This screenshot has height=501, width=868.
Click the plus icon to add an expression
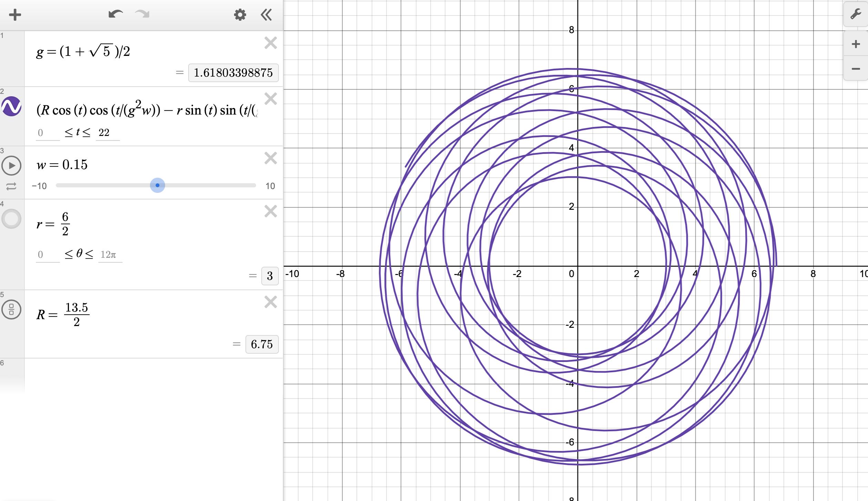(x=15, y=15)
